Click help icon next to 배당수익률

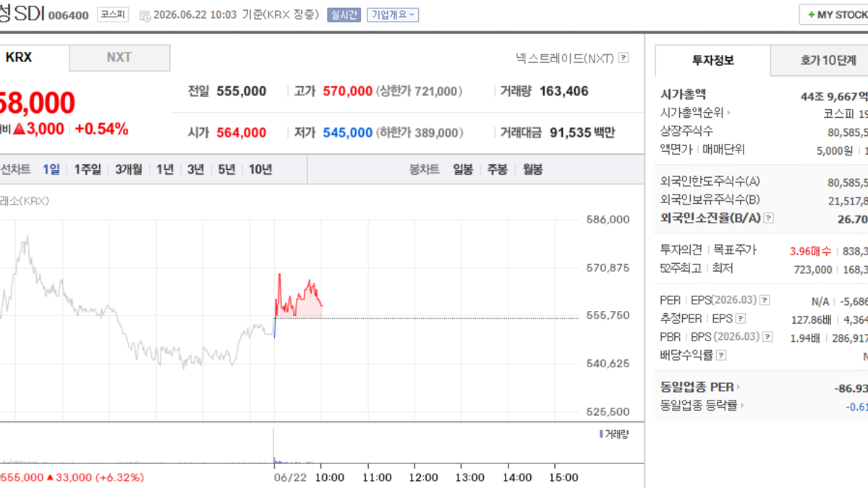(x=721, y=355)
